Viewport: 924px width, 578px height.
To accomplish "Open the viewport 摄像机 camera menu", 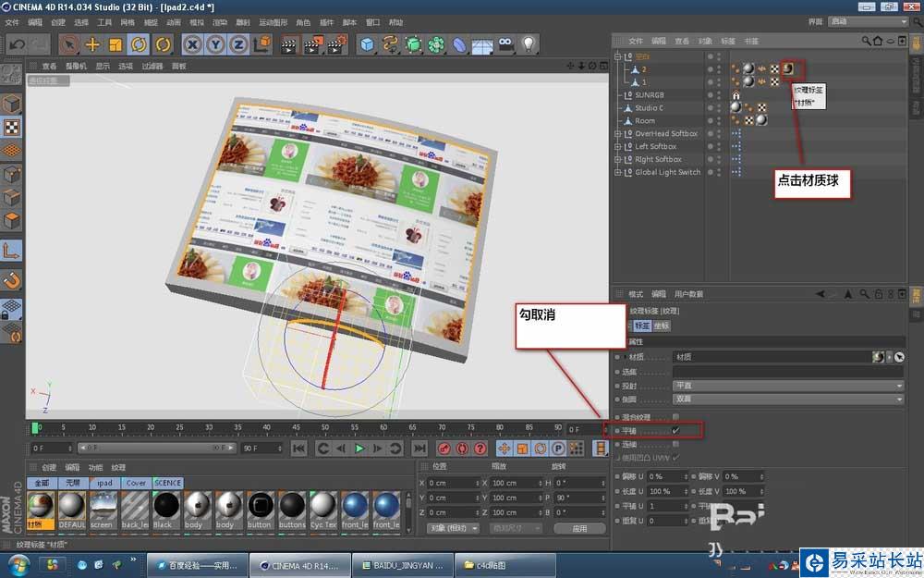I will tap(76, 66).
